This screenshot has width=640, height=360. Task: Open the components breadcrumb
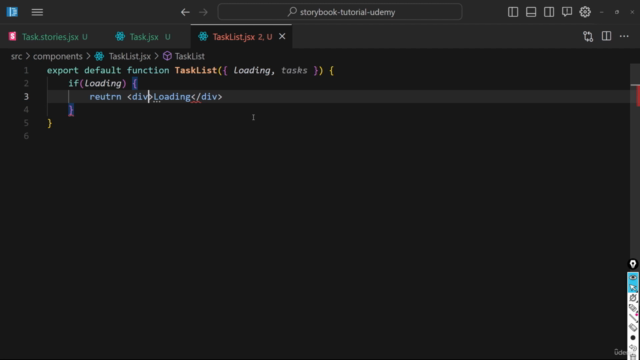58,56
